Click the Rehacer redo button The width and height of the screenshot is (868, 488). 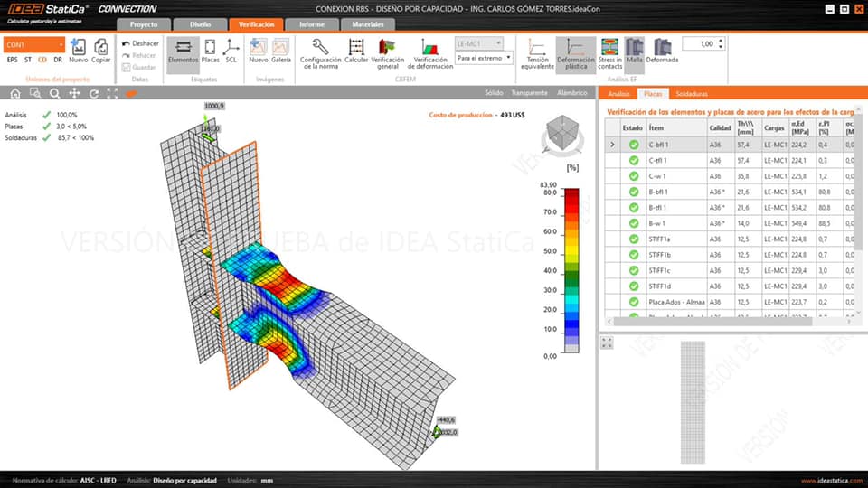139,55
